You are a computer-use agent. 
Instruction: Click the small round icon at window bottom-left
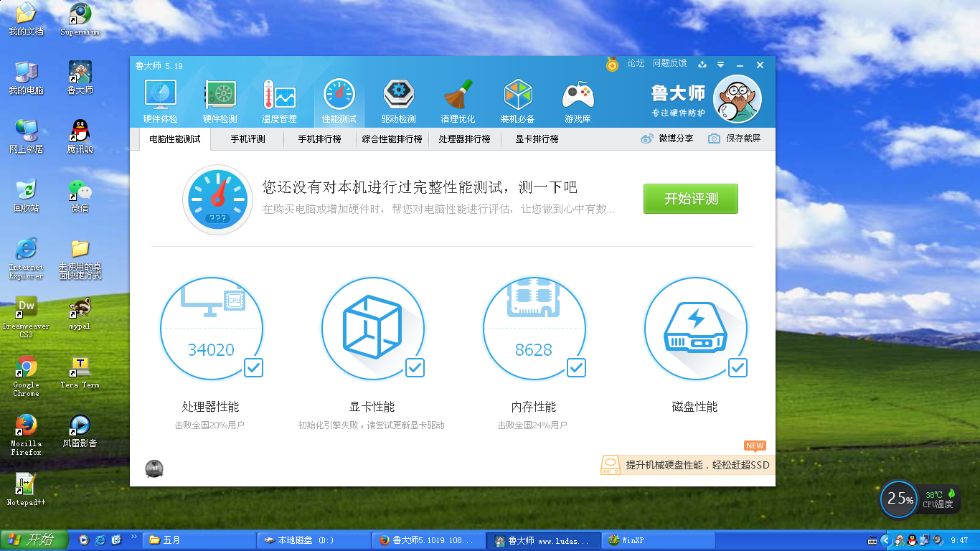pyautogui.click(x=154, y=468)
